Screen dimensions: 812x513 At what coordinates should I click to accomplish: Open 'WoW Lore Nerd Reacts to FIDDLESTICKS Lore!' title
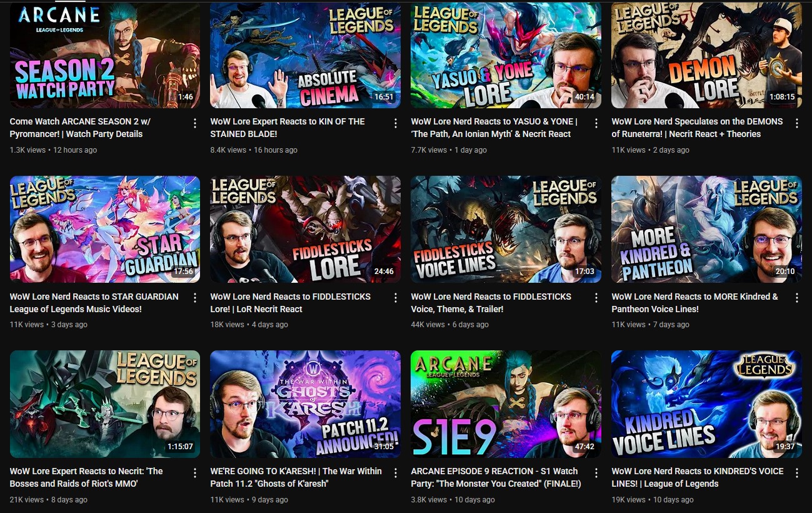(291, 303)
